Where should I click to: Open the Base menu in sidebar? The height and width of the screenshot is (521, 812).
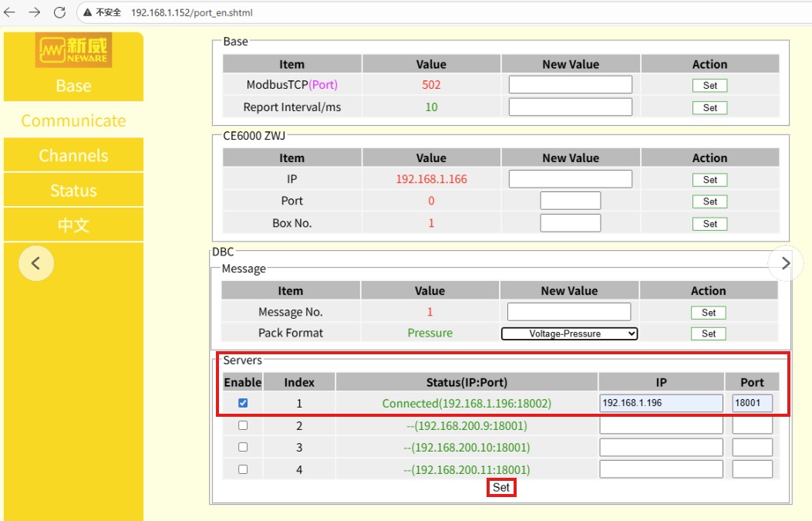point(73,86)
